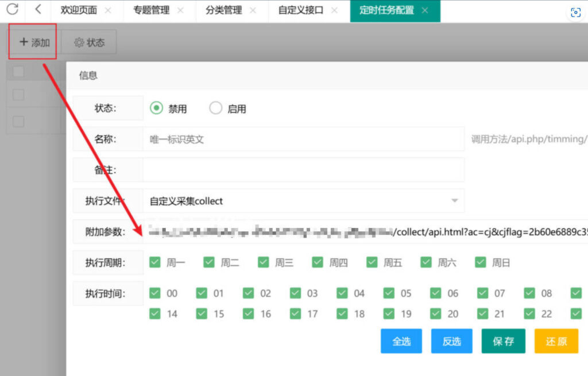Select the 禁用 radio option

click(156, 108)
